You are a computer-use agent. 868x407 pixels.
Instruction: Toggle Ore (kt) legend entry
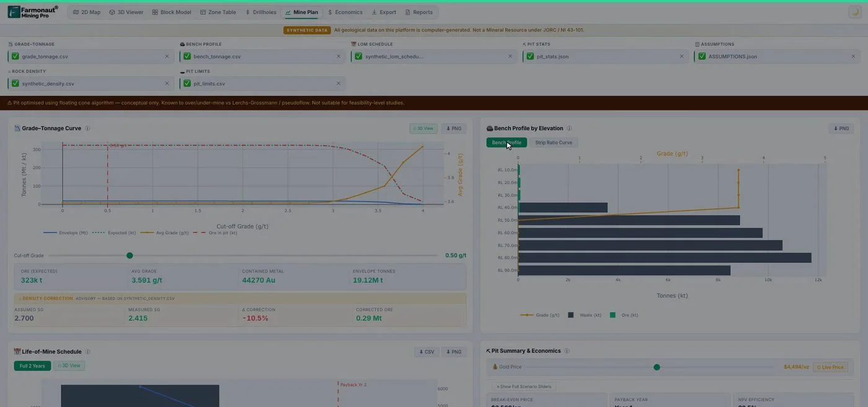point(624,315)
